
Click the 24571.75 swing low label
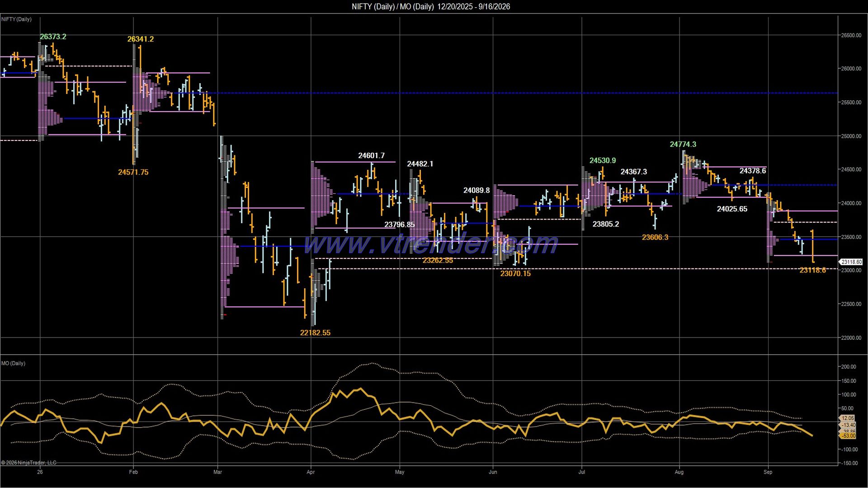pyautogui.click(x=133, y=172)
